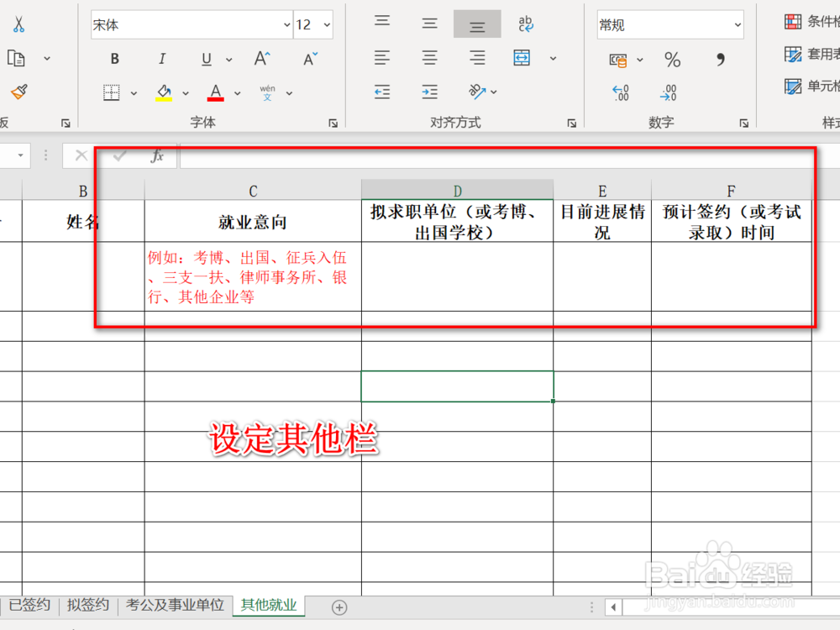Viewport: 840px width, 630px height.
Task: Switch to the 考公及事业单位 sheet tab
Action: point(176,605)
